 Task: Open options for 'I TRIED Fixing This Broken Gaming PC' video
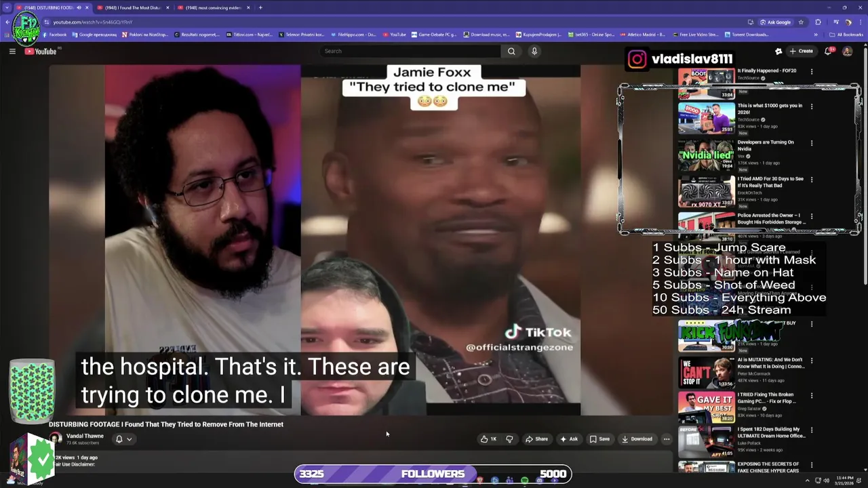point(812,395)
